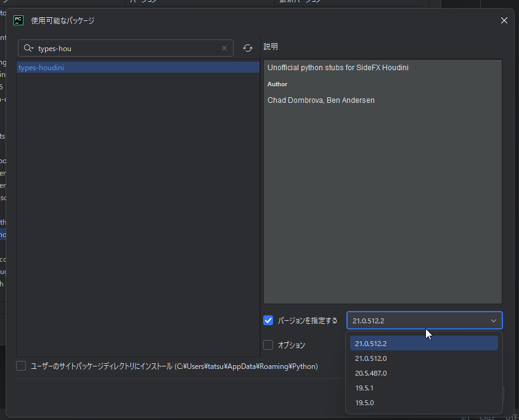Click the Author heading in description
The height and width of the screenshot is (420, 519).
pyautogui.click(x=277, y=84)
